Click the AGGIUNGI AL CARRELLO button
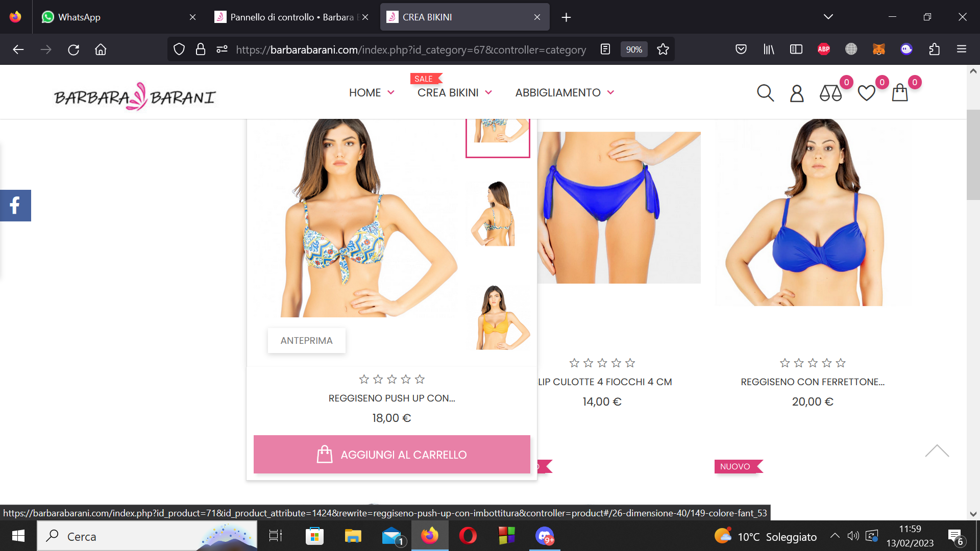Image resolution: width=980 pixels, height=551 pixels. pyautogui.click(x=391, y=455)
